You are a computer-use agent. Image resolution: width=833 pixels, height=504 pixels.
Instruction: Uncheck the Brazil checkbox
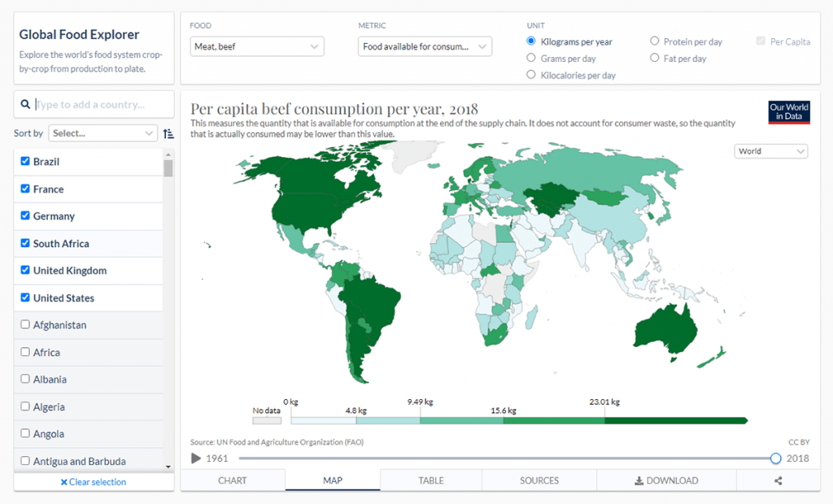[x=25, y=162]
